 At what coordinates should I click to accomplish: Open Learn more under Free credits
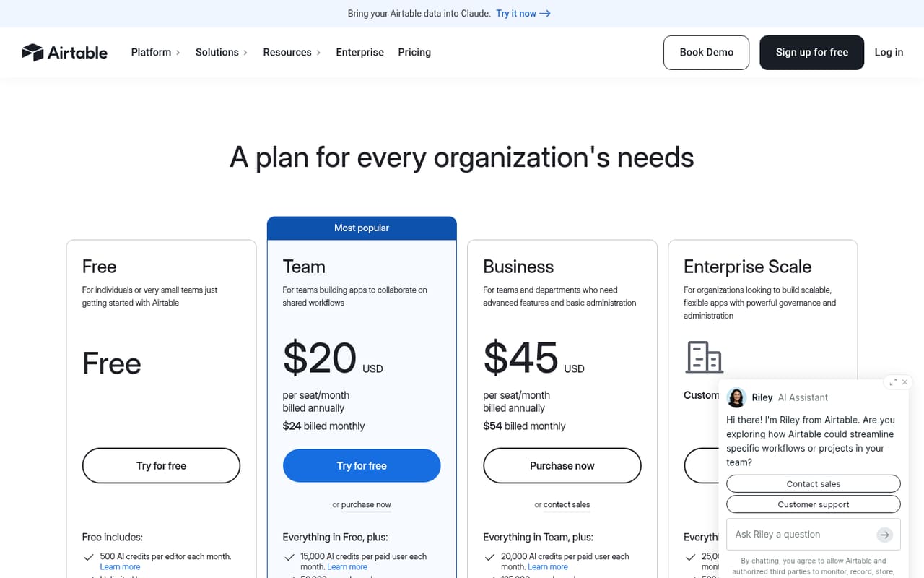coord(120,567)
